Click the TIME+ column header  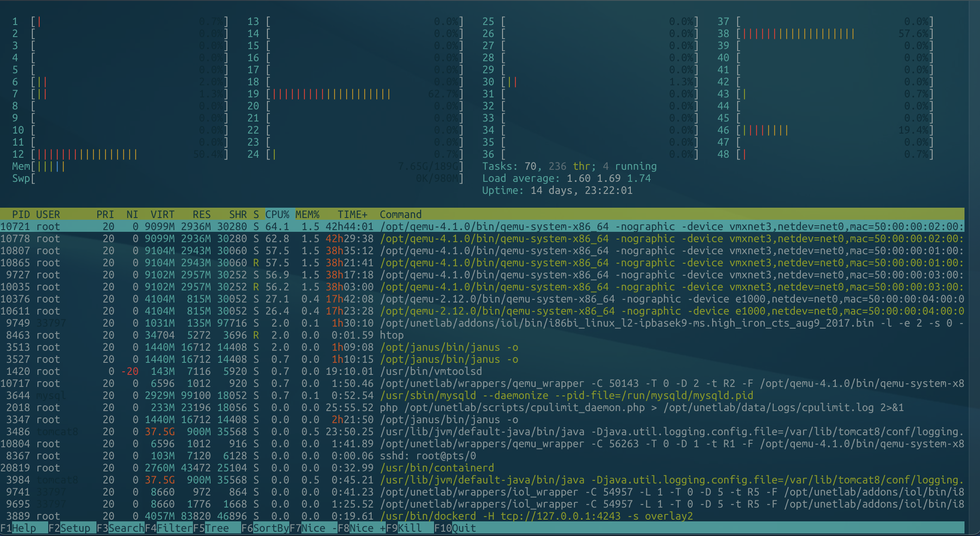pyautogui.click(x=352, y=215)
